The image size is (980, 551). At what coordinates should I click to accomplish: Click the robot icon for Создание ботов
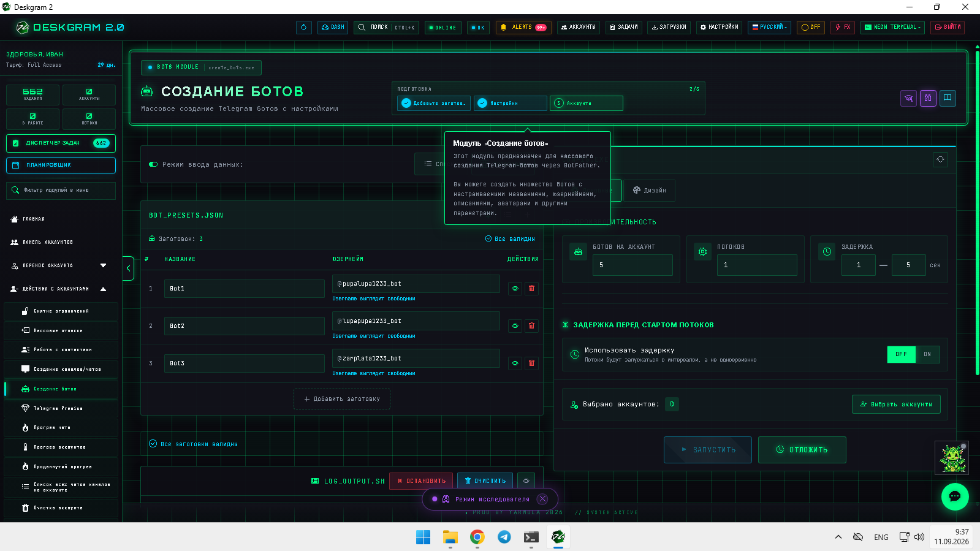(25, 389)
